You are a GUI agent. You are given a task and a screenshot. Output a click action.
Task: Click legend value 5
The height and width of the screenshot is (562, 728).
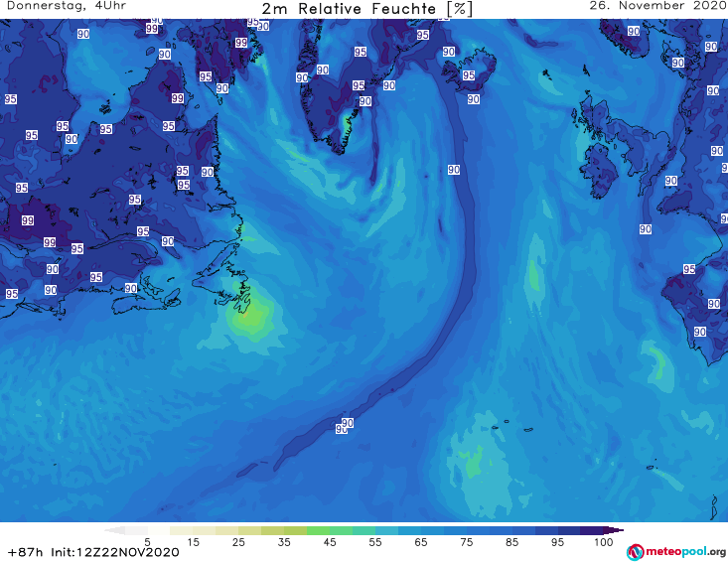(147, 542)
